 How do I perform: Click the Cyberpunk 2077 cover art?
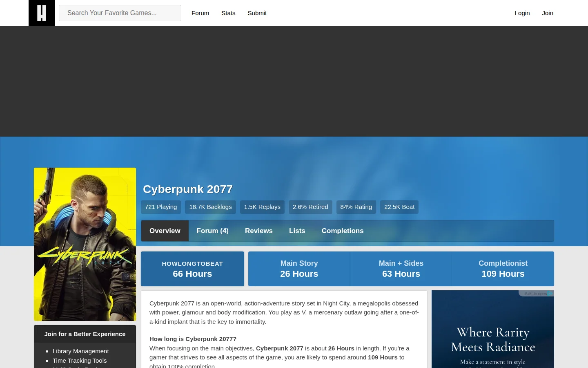pos(85,244)
